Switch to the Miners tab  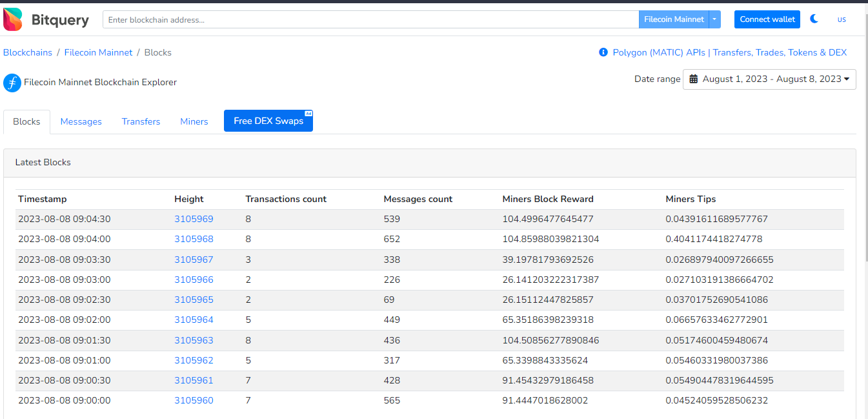point(194,121)
